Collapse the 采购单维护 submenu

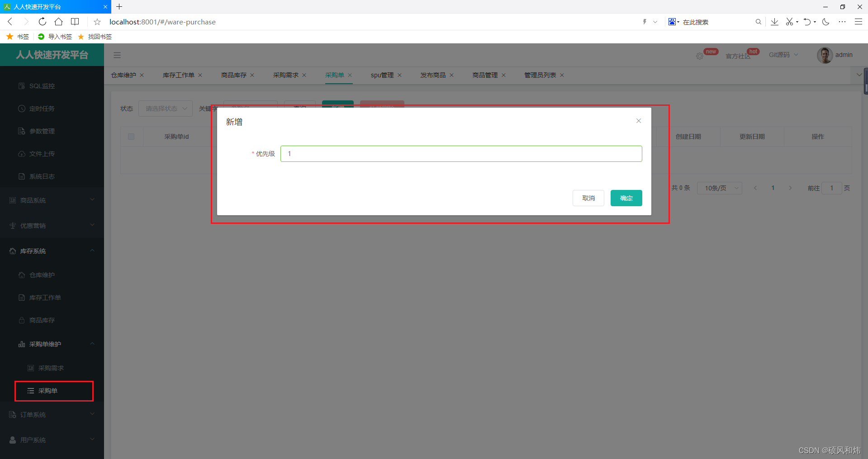(x=52, y=344)
